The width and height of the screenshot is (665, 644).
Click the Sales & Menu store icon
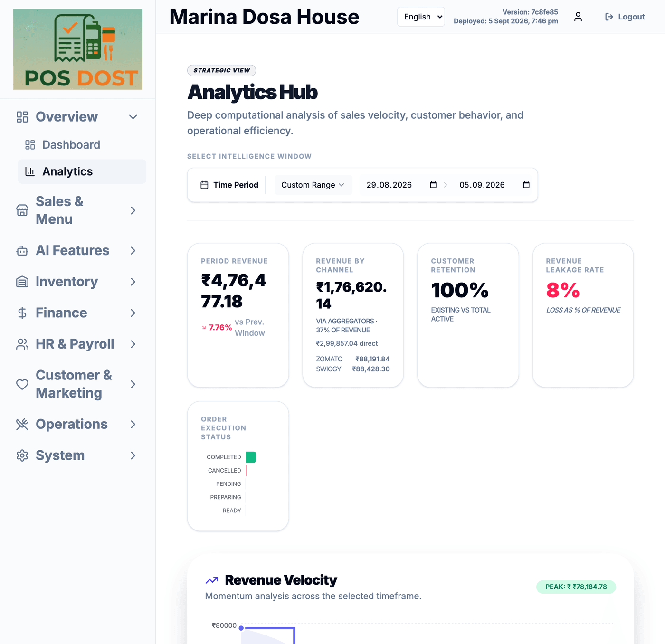click(22, 210)
